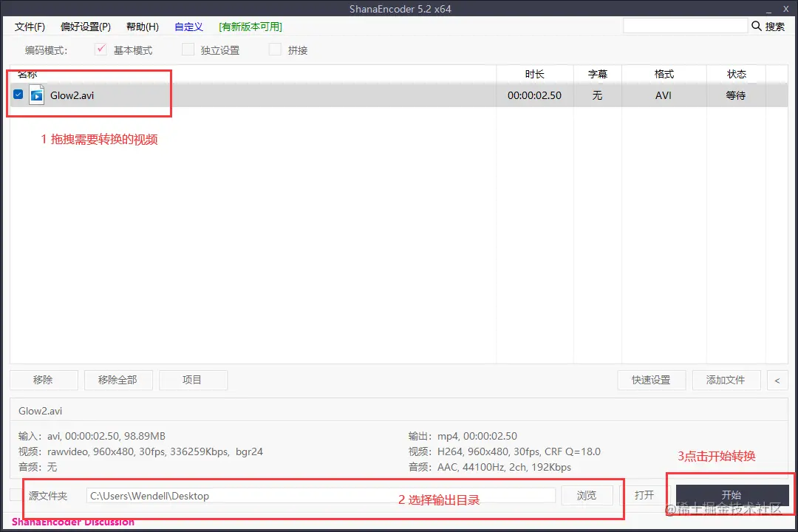Click the 浏览 browse button
Image resolution: width=798 pixels, height=532 pixels.
(x=587, y=495)
